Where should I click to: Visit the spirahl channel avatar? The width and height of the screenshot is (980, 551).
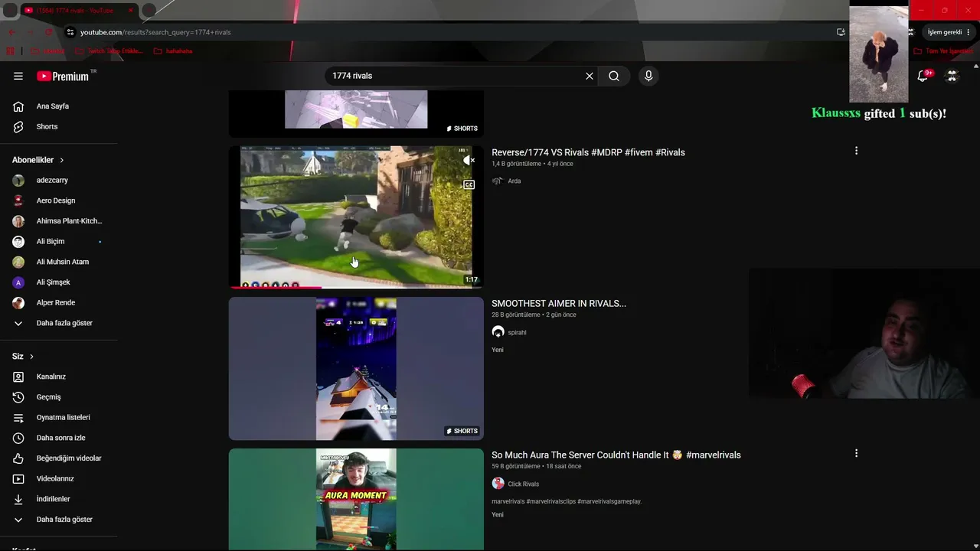[x=498, y=332]
